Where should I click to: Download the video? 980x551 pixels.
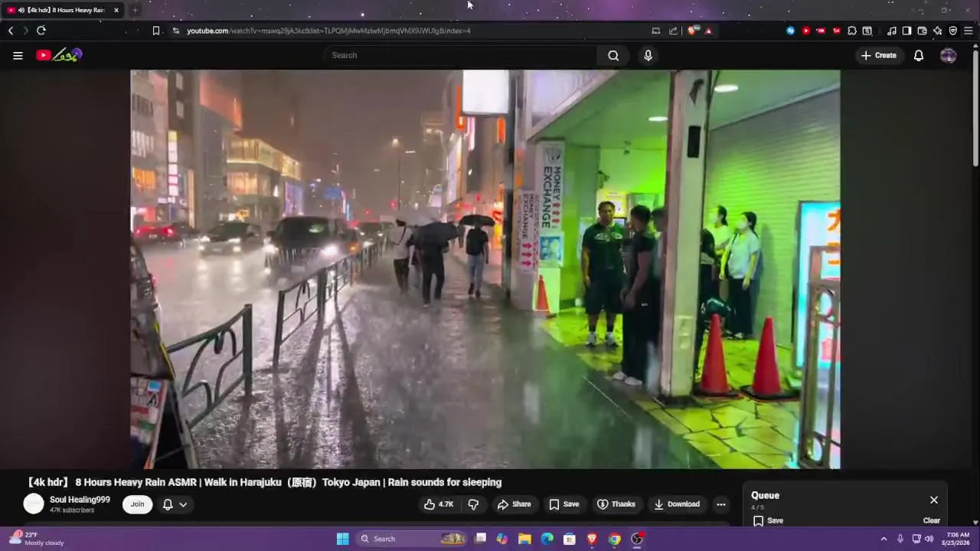[x=677, y=504]
